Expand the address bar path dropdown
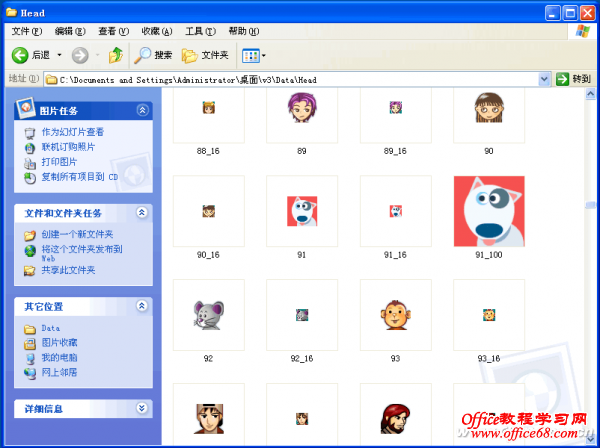Image resolution: width=600 pixels, height=448 pixels. tap(545, 78)
